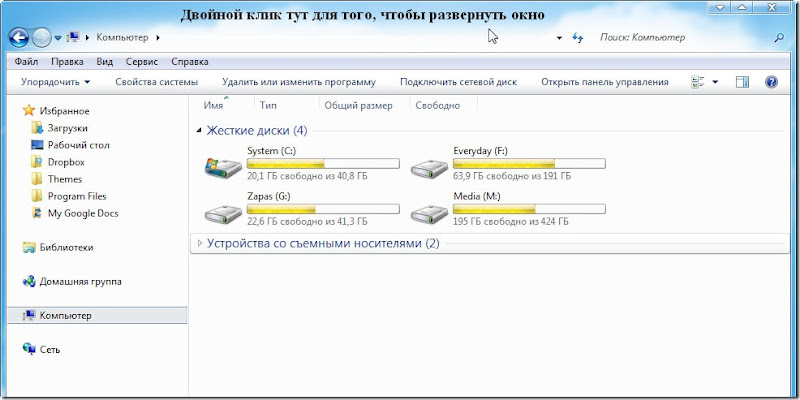Click the Библиотеки icon in sidebar
The height and width of the screenshot is (400, 800).
coord(30,247)
